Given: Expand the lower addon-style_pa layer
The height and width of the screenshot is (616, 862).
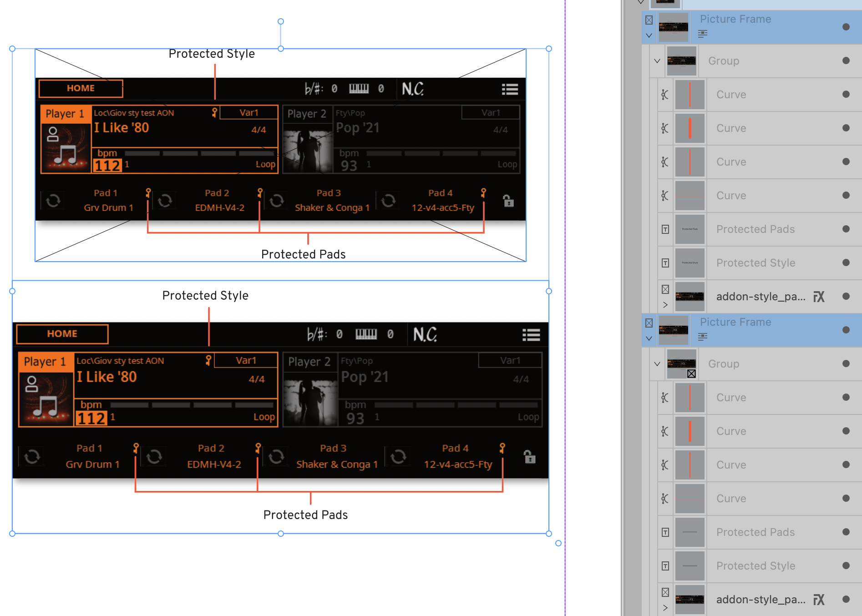Looking at the screenshot, I should pos(665,608).
